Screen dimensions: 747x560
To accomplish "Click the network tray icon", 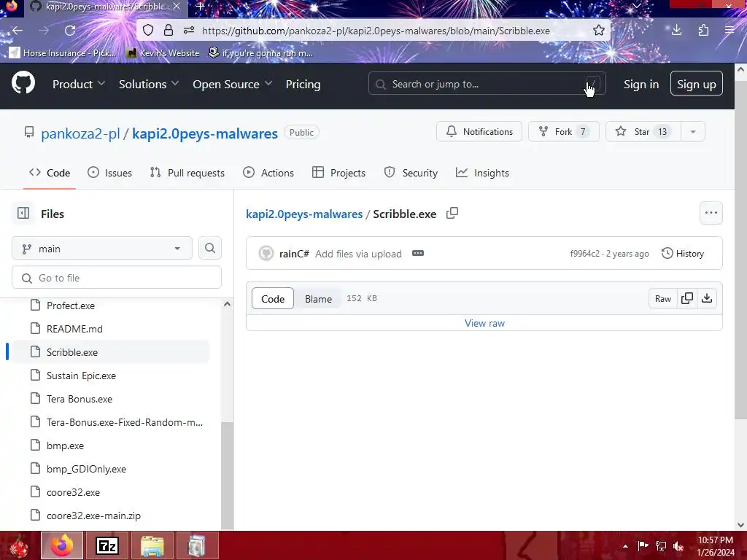I will tap(661, 546).
